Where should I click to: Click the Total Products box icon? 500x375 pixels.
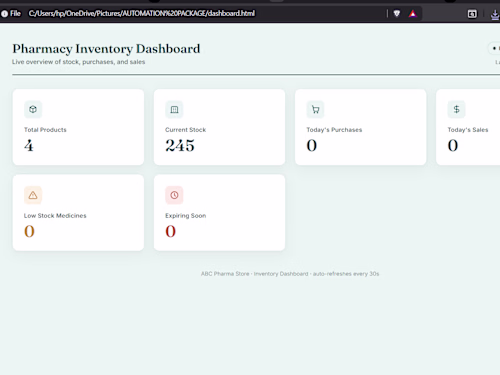click(33, 109)
